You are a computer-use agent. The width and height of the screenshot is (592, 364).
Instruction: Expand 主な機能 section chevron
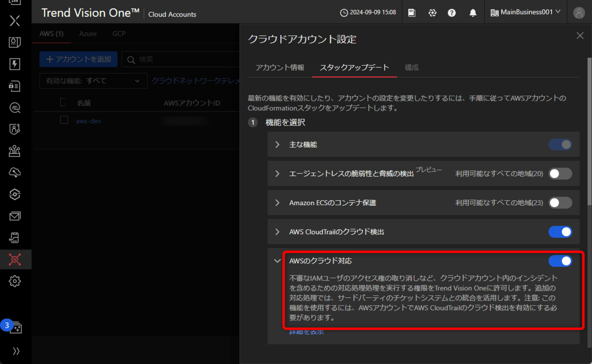pyautogui.click(x=277, y=145)
